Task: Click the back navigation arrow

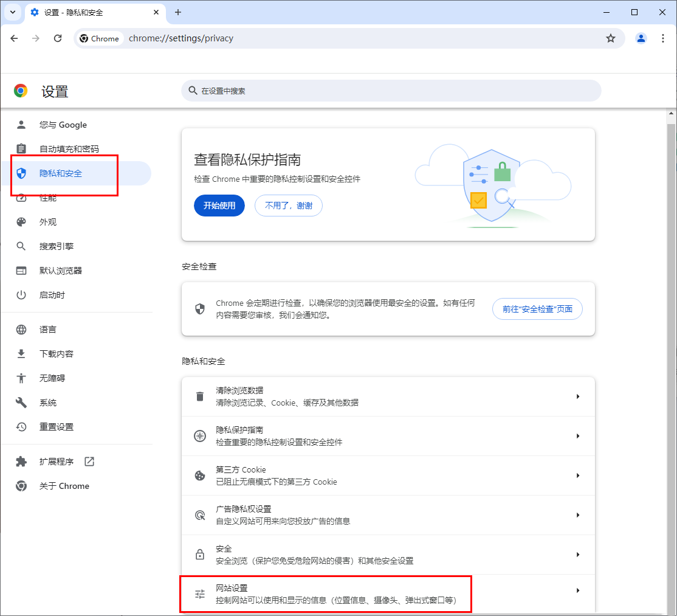Action: 14,38
